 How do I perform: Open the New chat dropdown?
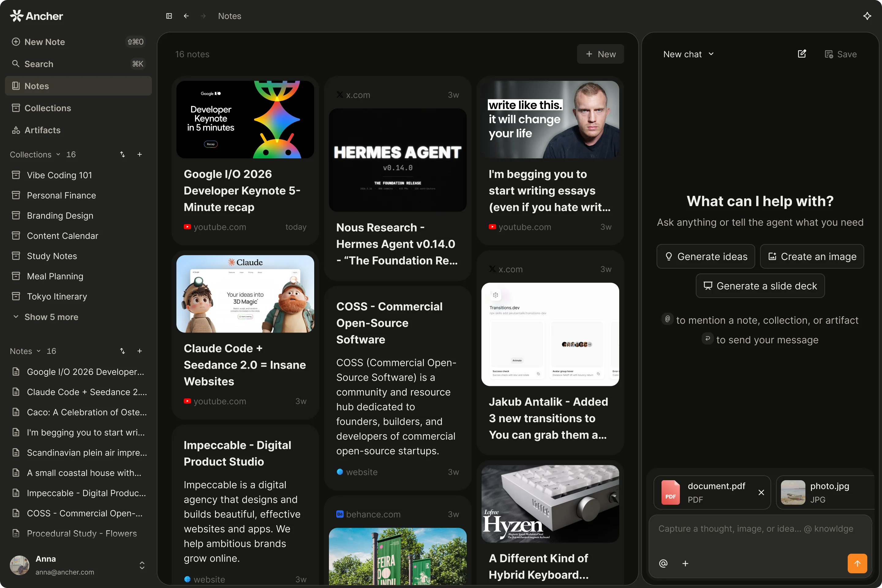click(x=688, y=55)
